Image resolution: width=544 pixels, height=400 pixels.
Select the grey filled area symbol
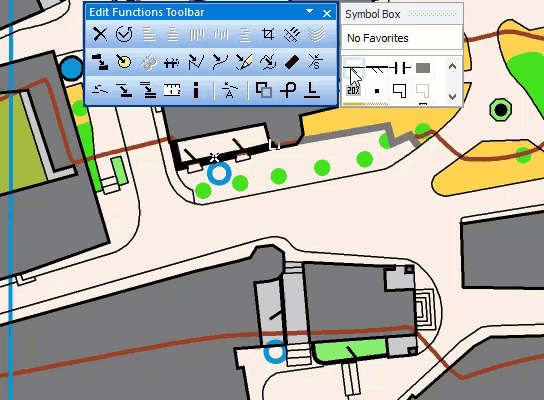pyautogui.click(x=423, y=68)
